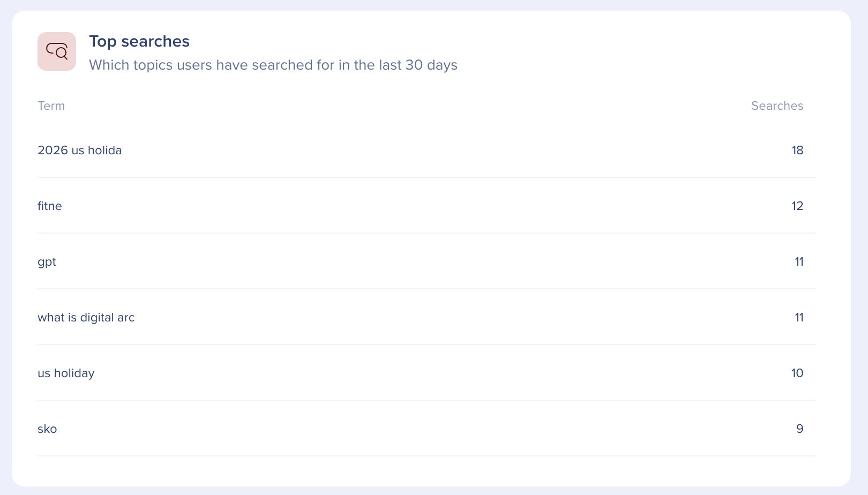Click the count 11 in gpt row

point(799,262)
